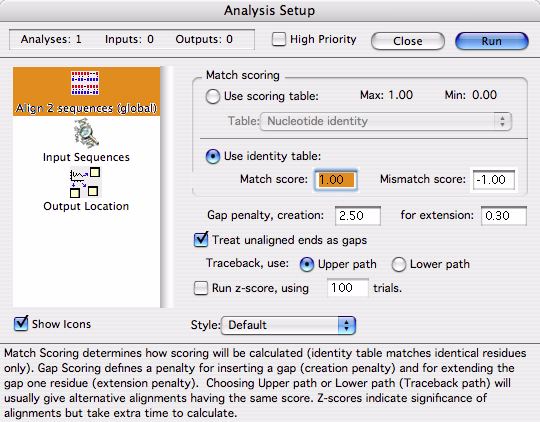Uncheck Treat unaligned ends as gaps
The image size is (540, 422).
pos(201,239)
